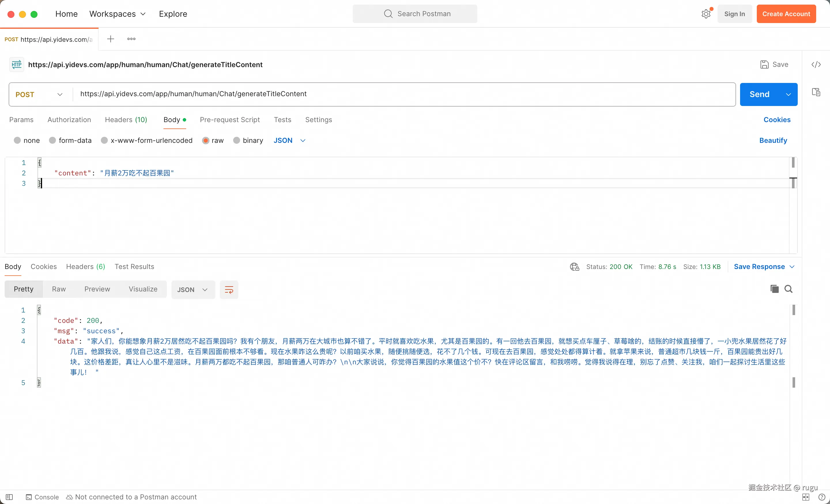
Task: Expand the Save Response dropdown
Action: pyautogui.click(x=792, y=267)
